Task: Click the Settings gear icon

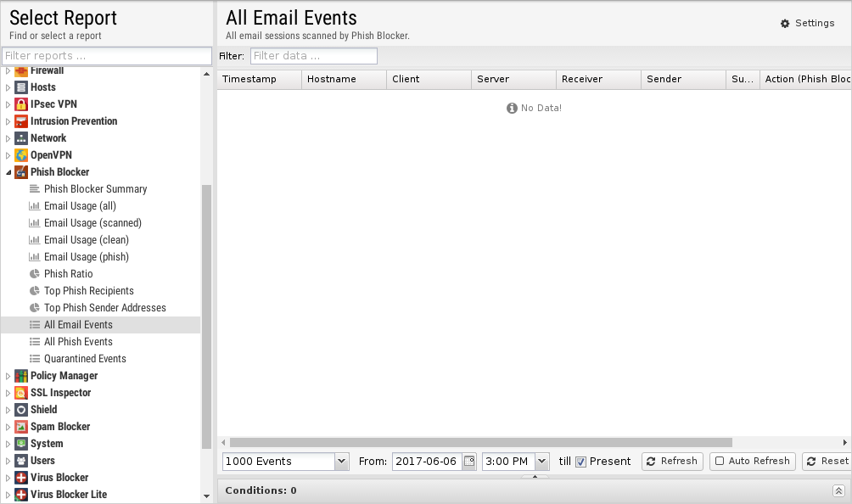Action: coord(785,24)
